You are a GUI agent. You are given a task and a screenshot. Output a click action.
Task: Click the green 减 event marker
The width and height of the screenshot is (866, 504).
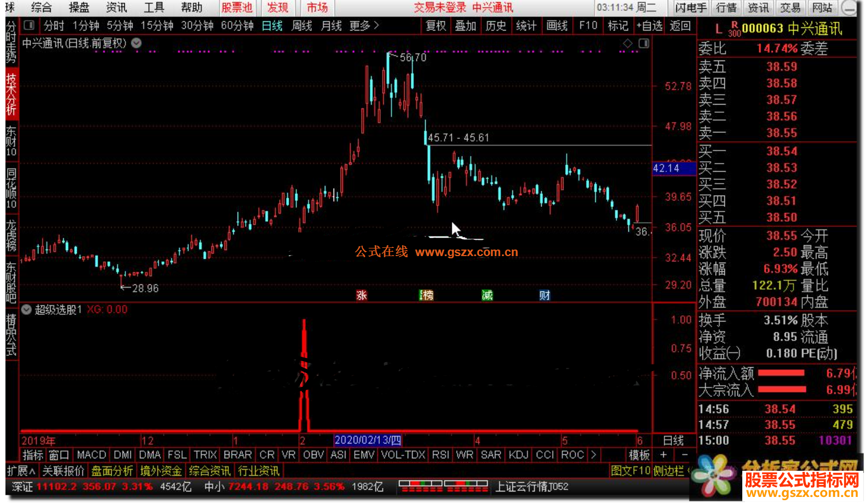coord(487,295)
